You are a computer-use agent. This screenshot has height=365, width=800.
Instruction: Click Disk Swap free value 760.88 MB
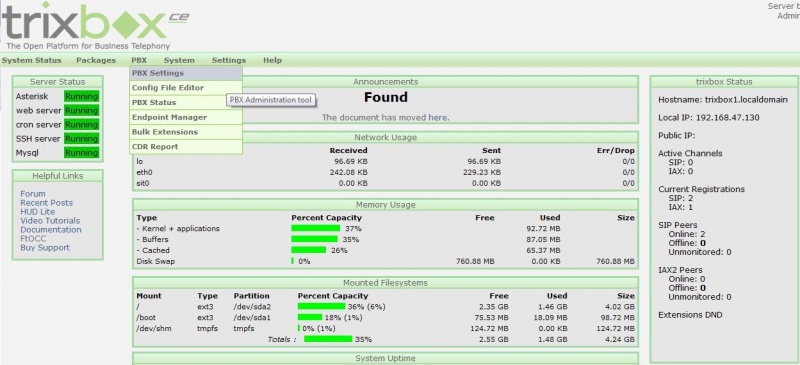click(475, 261)
